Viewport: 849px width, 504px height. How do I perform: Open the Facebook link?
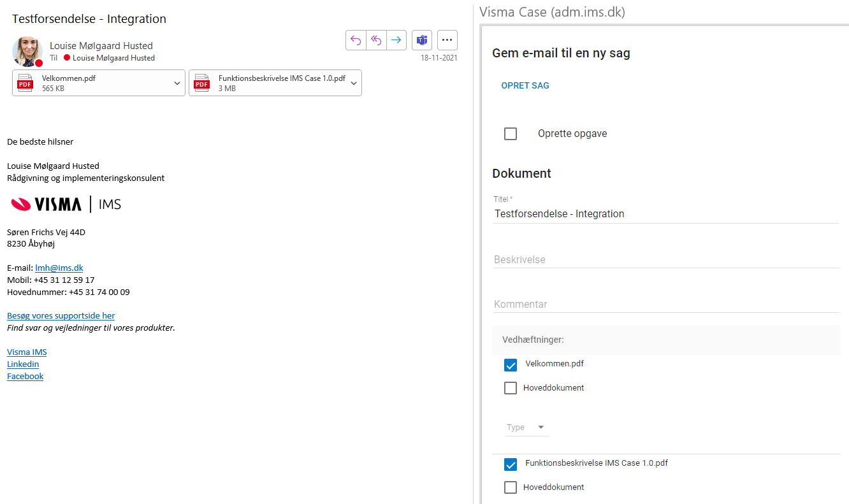click(25, 377)
